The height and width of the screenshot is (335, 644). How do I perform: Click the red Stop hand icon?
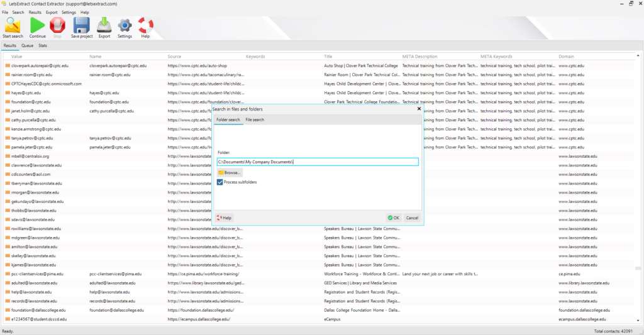pos(57,26)
